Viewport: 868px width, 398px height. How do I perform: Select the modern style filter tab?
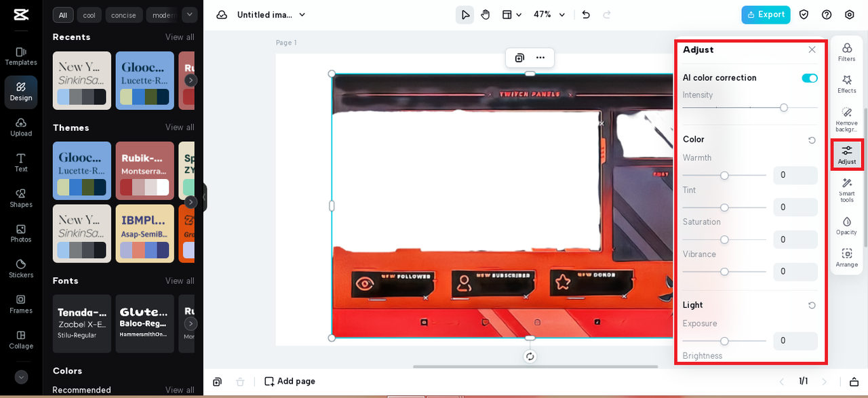point(162,15)
